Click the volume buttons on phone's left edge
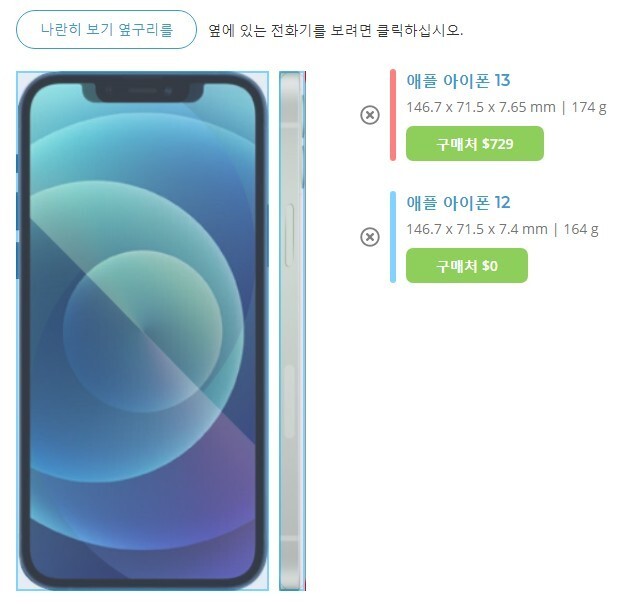Screen dimensions: 640x604 [18, 237]
